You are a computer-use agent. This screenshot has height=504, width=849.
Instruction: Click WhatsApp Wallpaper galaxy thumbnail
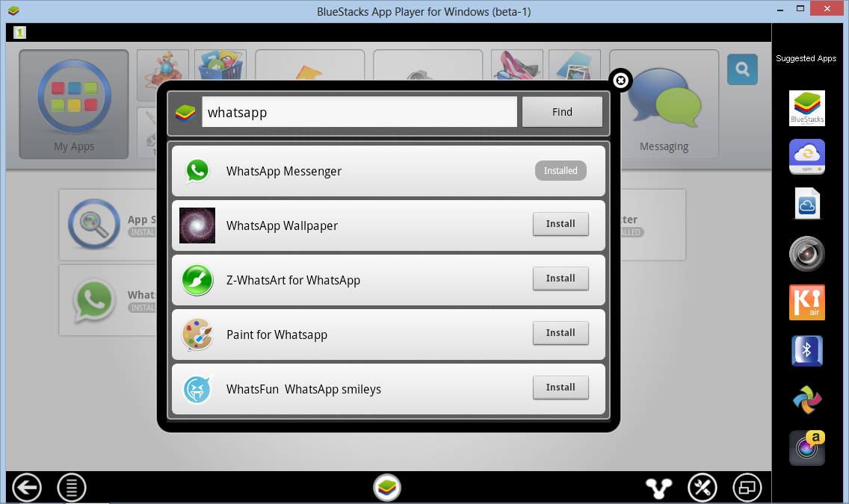[197, 225]
